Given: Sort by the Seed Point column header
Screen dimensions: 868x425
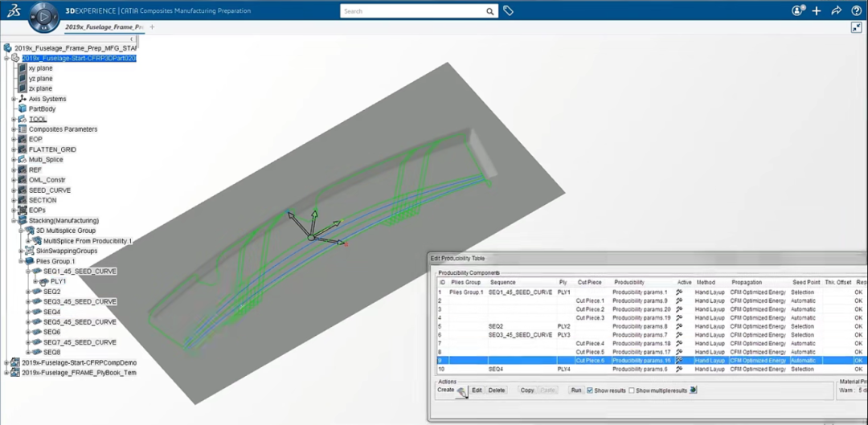Looking at the screenshot, I should point(805,282).
